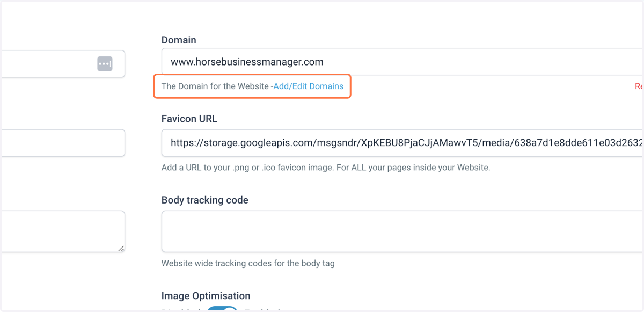Viewport: 644px width, 312px height.
Task: Click the favicon helper text about .png or .ico
Action: [x=326, y=168]
